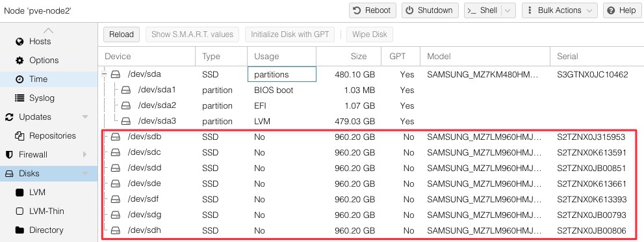This screenshot has height=242, width=644.
Task: Sort by the Usage column header
Action: [x=282, y=57]
